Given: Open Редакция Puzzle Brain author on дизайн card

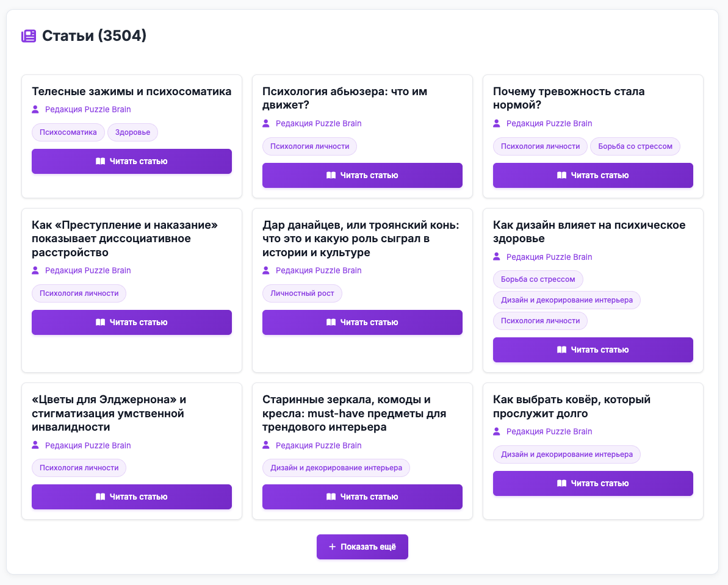Looking at the screenshot, I should [x=549, y=257].
